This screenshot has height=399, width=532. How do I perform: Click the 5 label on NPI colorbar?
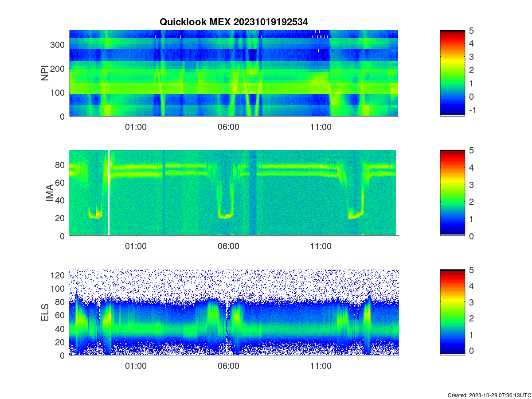[x=471, y=30]
